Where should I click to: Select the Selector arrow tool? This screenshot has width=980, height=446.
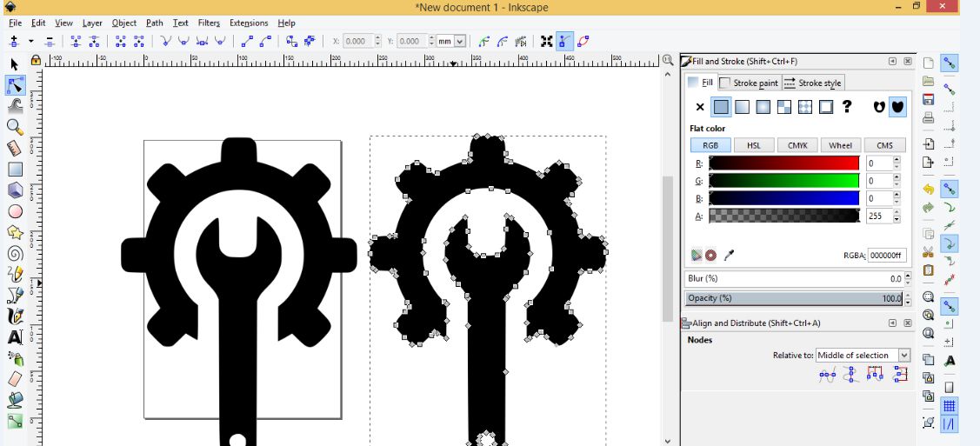15,63
